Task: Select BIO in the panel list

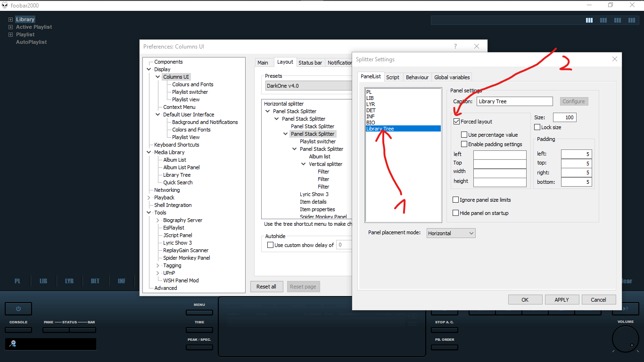Action: [371, 123]
